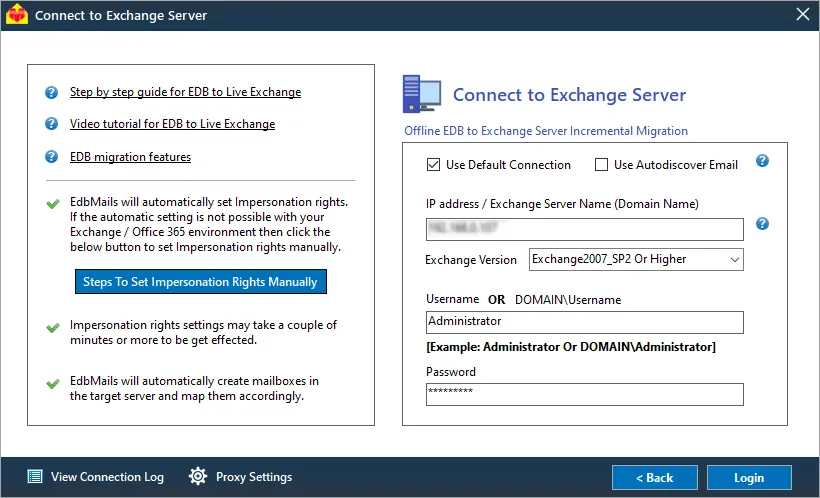The height and width of the screenshot is (498, 820).
Task: Click green checkmark beside couple of minutes note
Action: pos(53,328)
